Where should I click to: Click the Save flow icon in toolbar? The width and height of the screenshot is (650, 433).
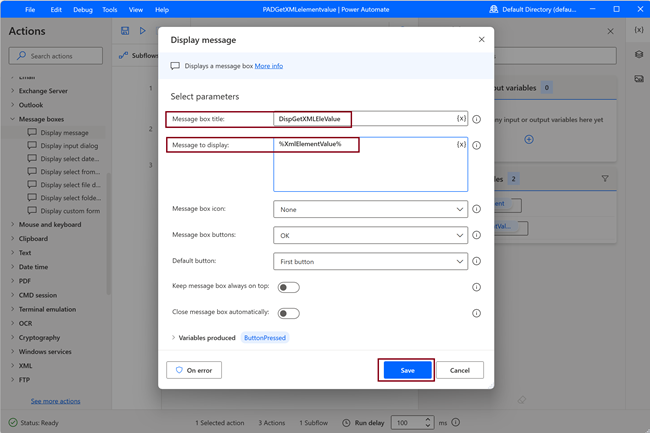coord(125,31)
